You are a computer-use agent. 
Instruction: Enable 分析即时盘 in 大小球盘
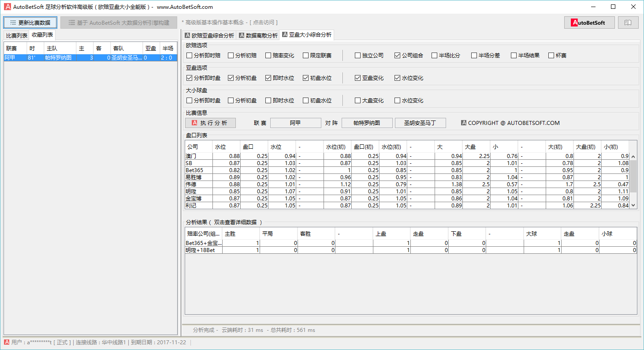pos(189,101)
